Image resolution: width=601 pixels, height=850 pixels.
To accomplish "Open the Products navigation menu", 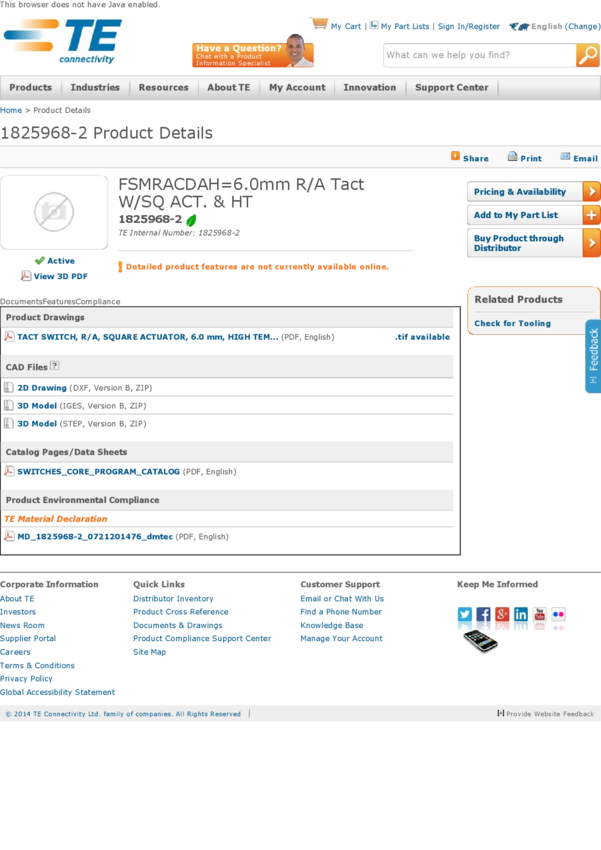I will click(x=31, y=88).
